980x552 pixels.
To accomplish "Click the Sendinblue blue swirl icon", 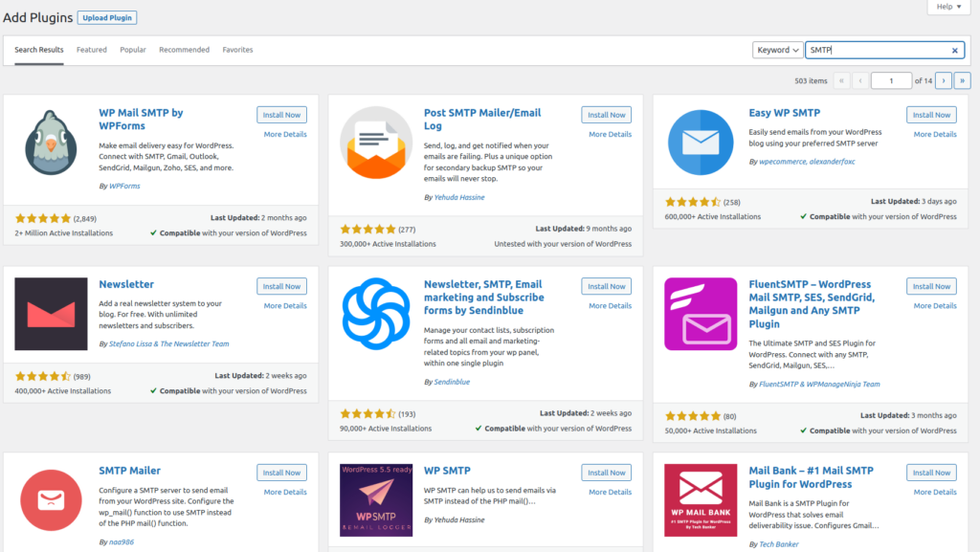I will click(x=376, y=314).
